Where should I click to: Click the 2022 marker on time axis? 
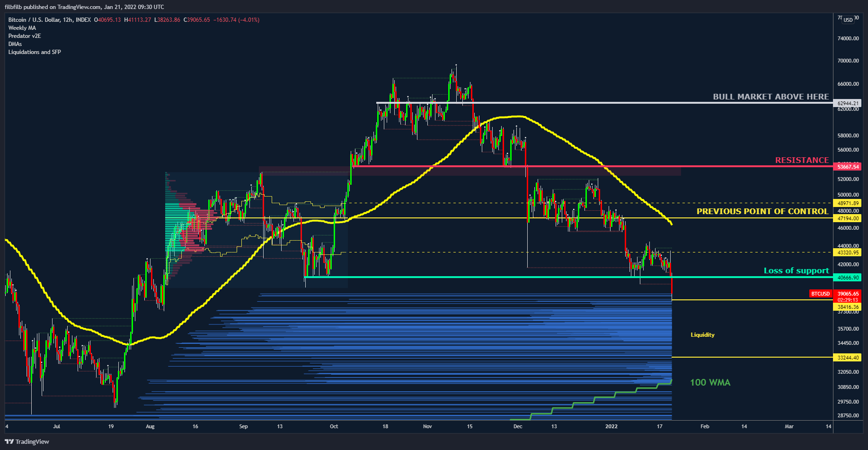coord(611,426)
